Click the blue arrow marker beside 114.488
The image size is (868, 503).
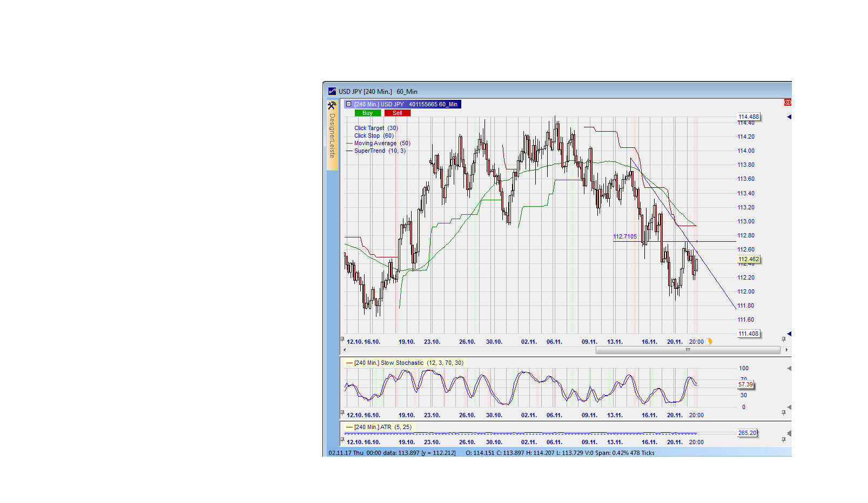(789, 117)
